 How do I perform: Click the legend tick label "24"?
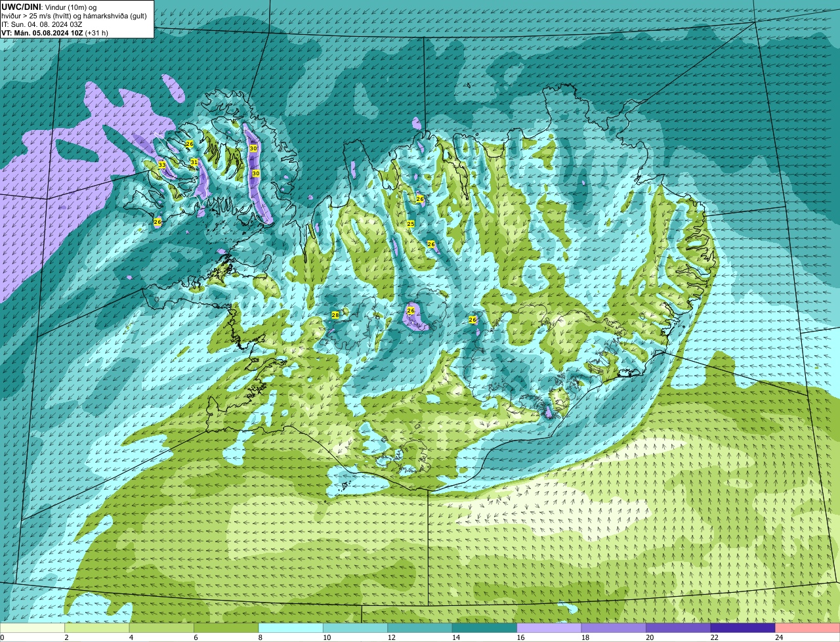point(779,637)
